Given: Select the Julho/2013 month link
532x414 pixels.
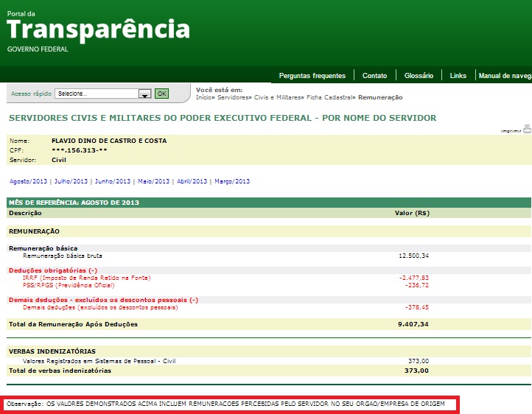Looking at the screenshot, I should (x=71, y=181).
